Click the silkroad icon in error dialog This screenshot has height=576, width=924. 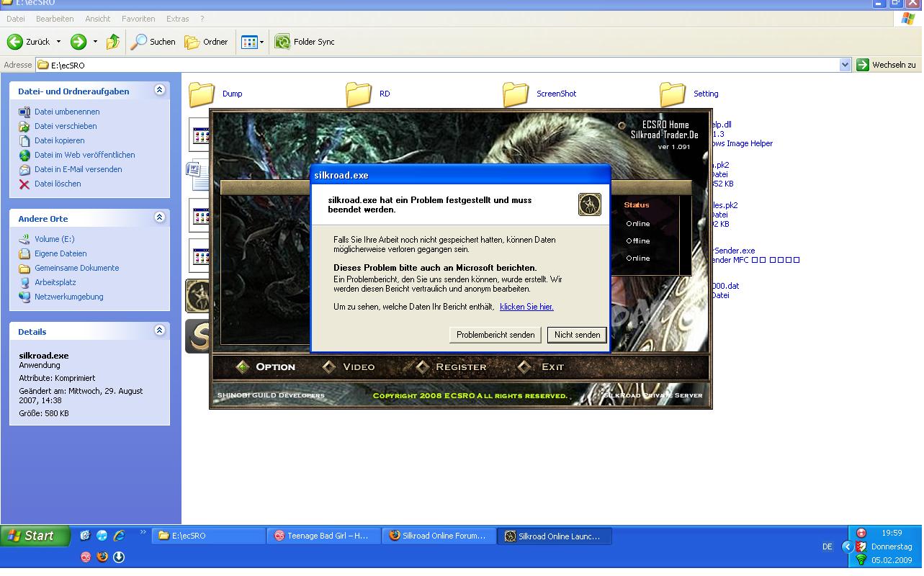[x=590, y=204]
